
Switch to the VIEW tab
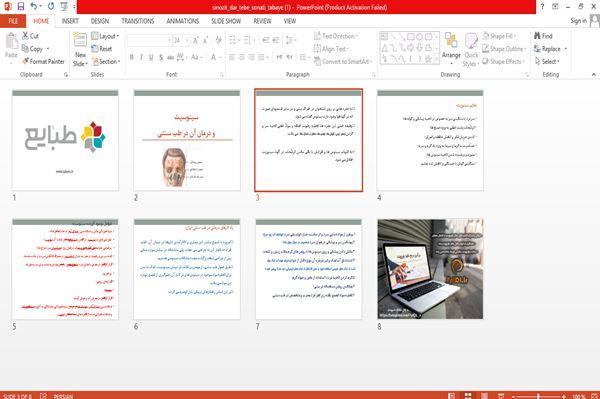290,21
